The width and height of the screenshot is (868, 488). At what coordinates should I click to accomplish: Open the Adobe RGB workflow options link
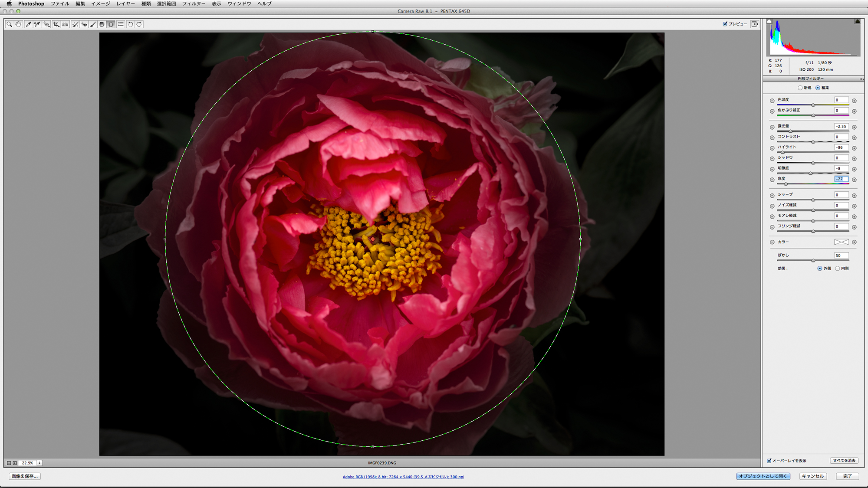403,477
